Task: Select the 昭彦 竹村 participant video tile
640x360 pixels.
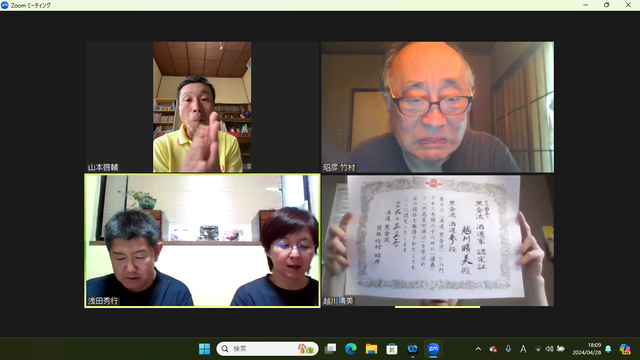Action: pyautogui.click(x=438, y=107)
